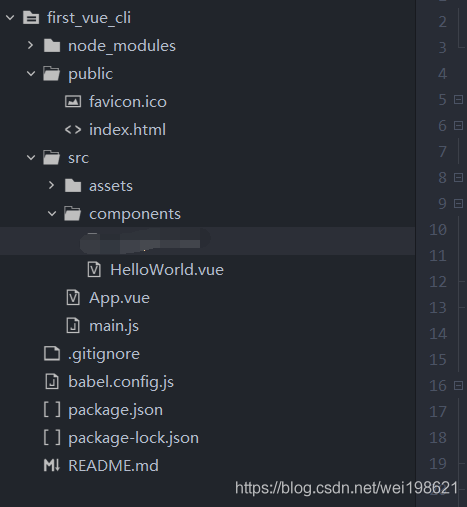Open package-lock.json file
This screenshot has height=507, width=467.
click(x=133, y=438)
